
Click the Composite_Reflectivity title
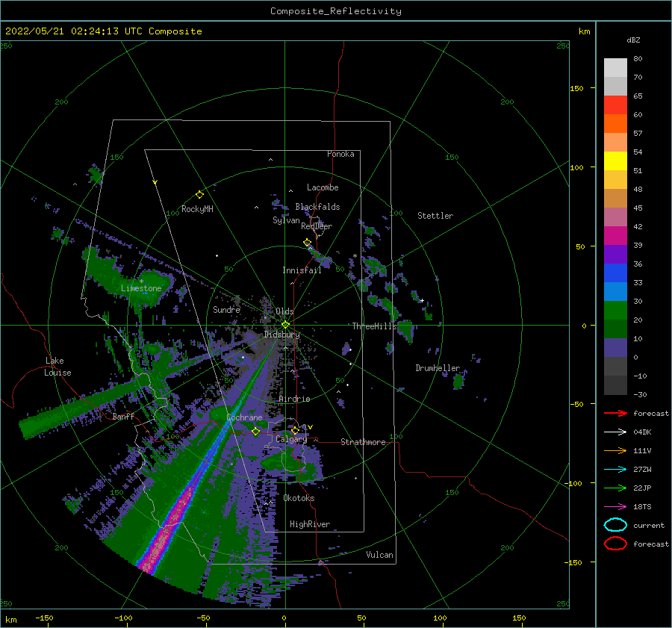336,11
